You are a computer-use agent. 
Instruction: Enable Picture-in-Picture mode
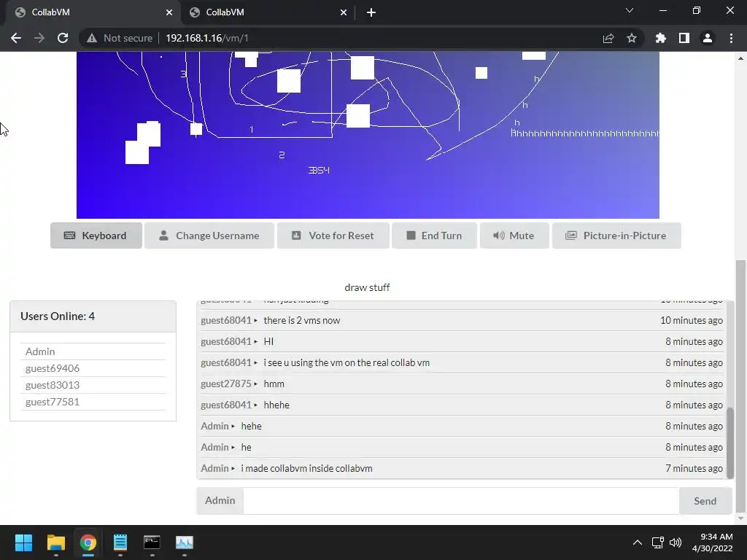tap(616, 236)
